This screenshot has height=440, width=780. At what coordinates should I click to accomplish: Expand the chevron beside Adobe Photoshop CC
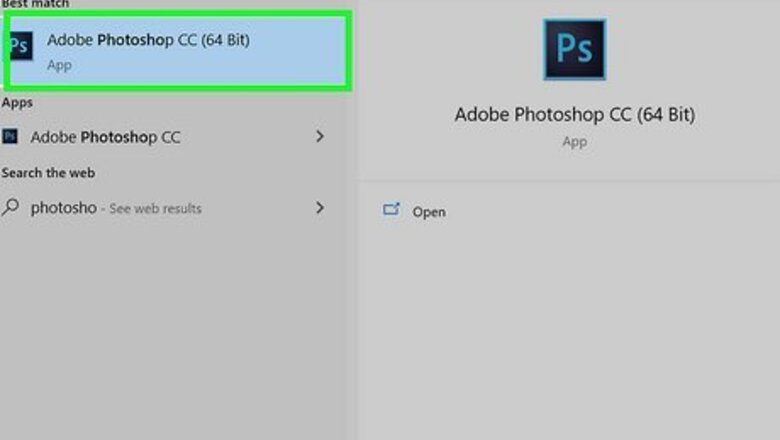click(320, 136)
